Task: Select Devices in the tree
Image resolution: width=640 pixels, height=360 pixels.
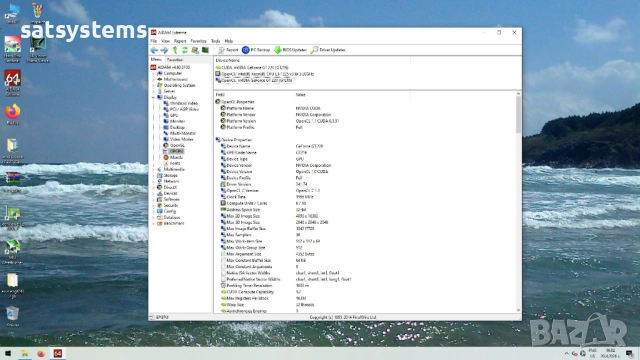Action: tap(167, 193)
